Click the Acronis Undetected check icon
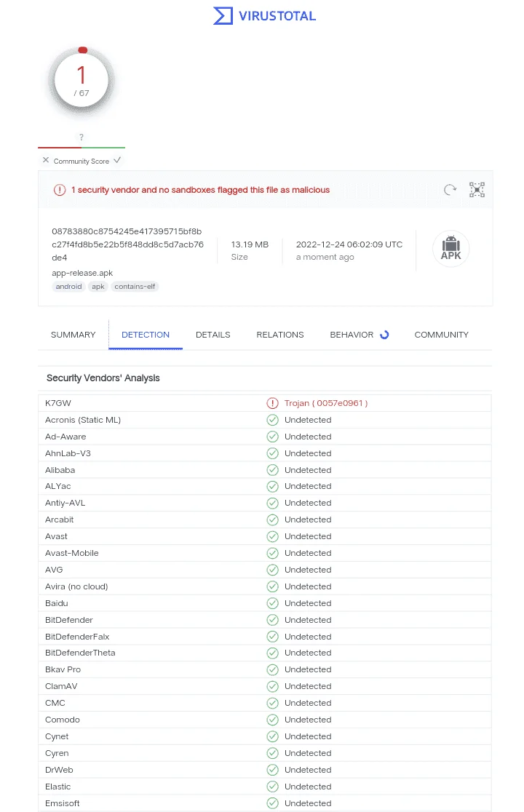Screen dimensions: 524x812 click(x=272, y=420)
